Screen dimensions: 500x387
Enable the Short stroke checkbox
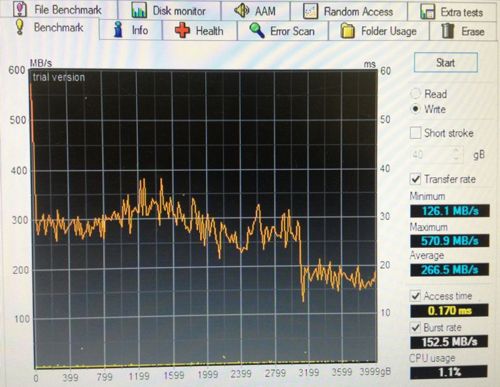click(x=415, y=133)
